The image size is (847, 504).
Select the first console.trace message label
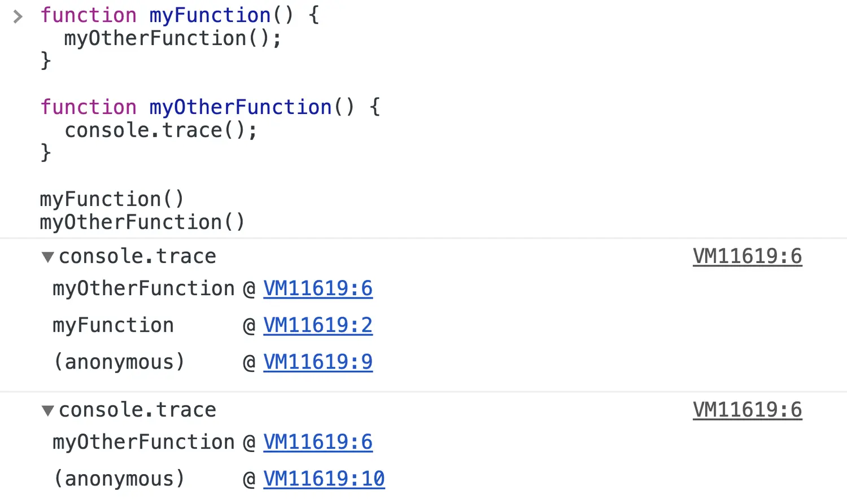pyautogui.click(x=138, y=256)
